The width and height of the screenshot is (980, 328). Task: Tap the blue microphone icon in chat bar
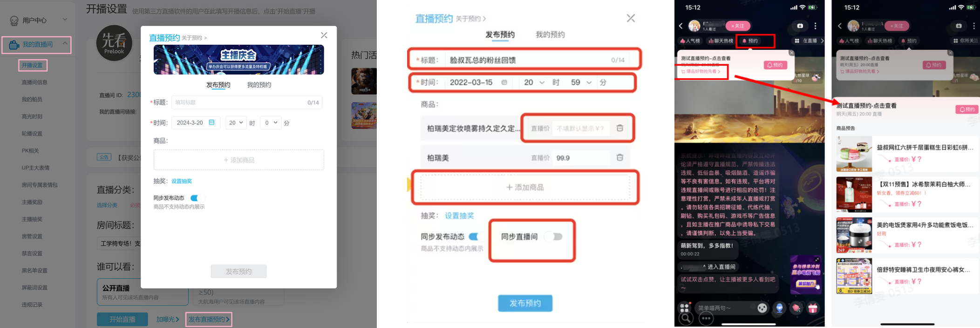(x=779, y=308)
